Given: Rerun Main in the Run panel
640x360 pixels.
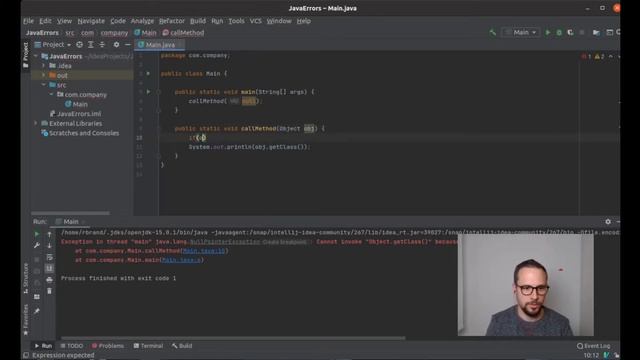Looking at the screenshot, I should (37, 234).
